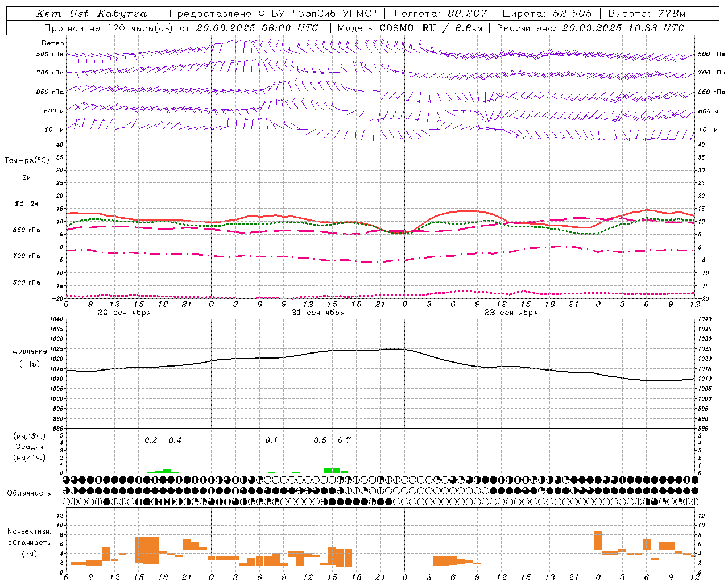
Task: Click the 'Тем-ра(°C)' temperature label
Action: pos(27,161)
